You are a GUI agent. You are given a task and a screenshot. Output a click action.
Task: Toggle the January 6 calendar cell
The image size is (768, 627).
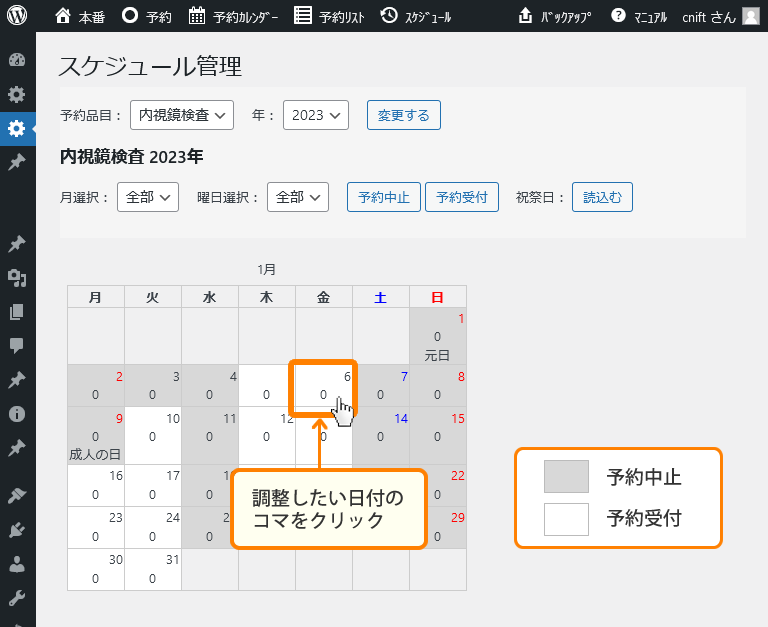tap(323, 387)
